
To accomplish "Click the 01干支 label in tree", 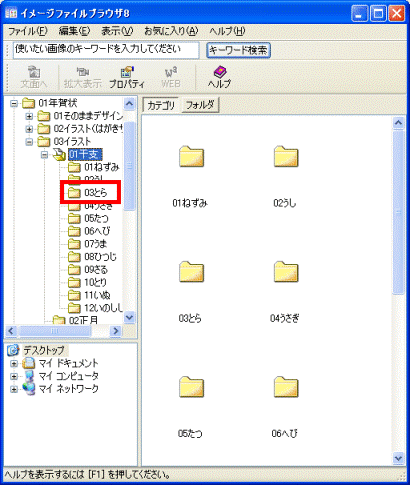I will [85, 155].
